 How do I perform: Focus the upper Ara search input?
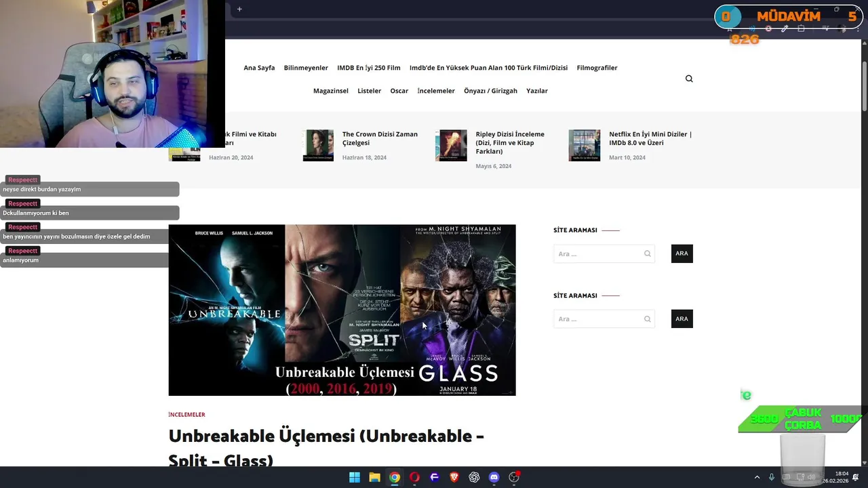click(x=604, y=253)
